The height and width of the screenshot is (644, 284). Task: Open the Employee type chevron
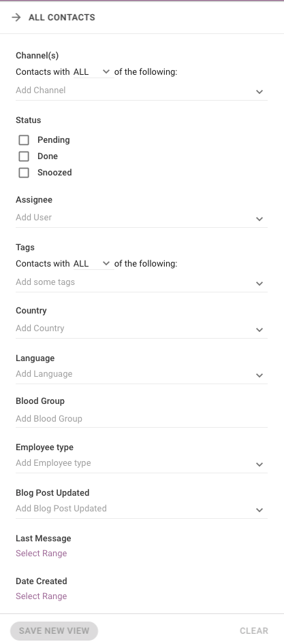[x=259, y=464]
